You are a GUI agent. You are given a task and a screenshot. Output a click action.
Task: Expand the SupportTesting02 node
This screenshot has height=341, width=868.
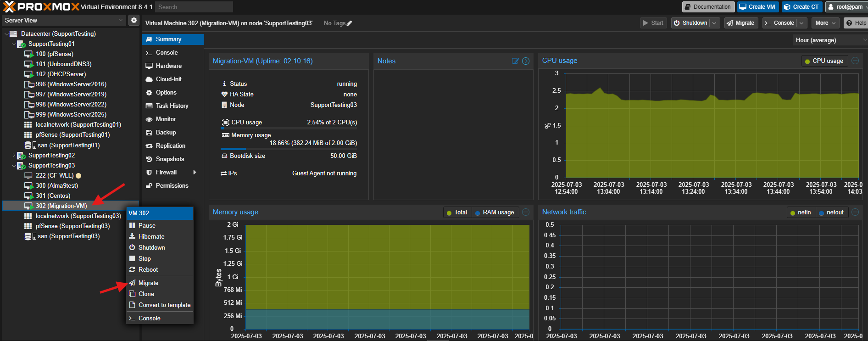click(13, 156)
